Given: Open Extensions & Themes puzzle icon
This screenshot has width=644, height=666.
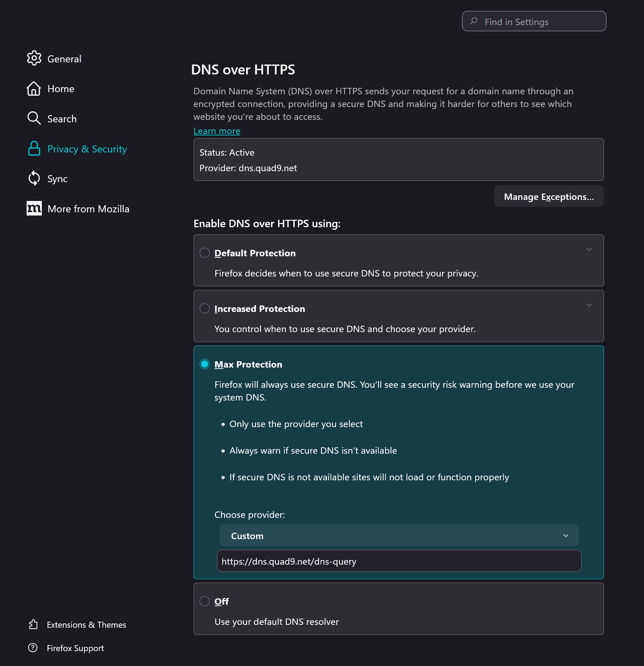Looking at the screenshot, I should (33, 625).
